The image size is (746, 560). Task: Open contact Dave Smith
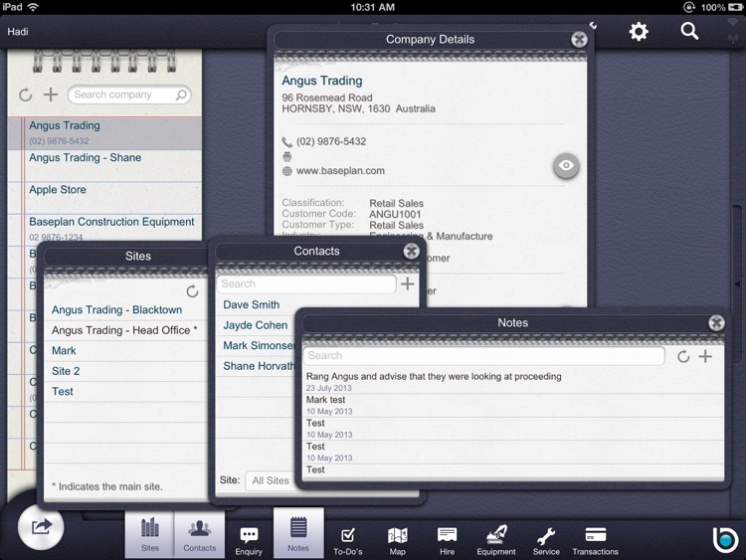252,305
